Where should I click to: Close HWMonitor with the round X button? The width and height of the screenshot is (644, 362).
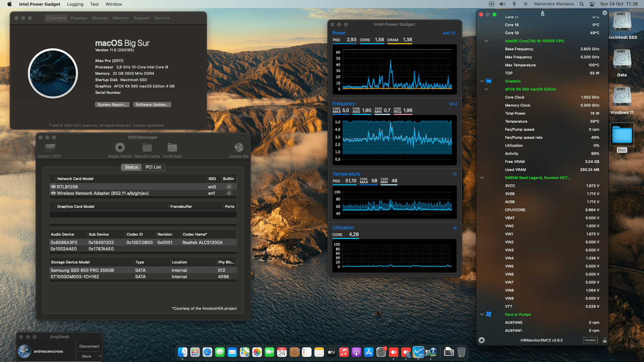604,13
